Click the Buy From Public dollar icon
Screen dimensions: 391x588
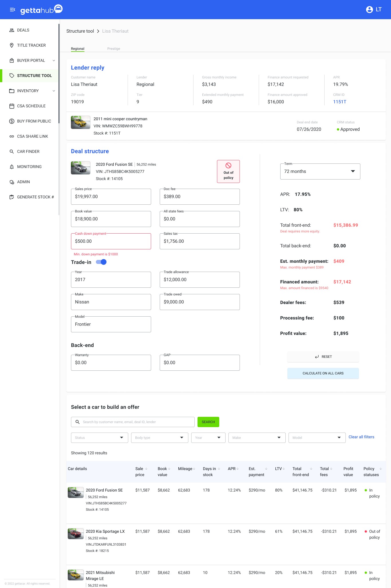[x=12, y=121]
